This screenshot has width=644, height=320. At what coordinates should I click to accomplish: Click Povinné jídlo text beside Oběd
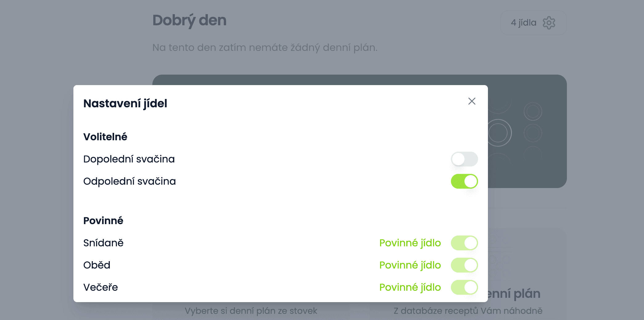coord(410,265)
